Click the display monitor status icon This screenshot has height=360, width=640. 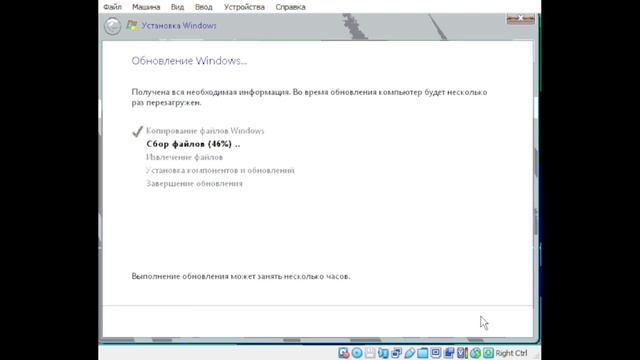(436, 352)
